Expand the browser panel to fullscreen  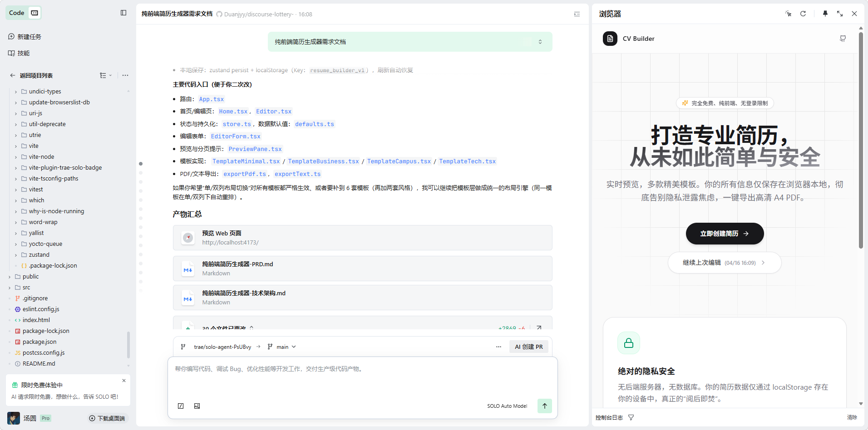839,14
